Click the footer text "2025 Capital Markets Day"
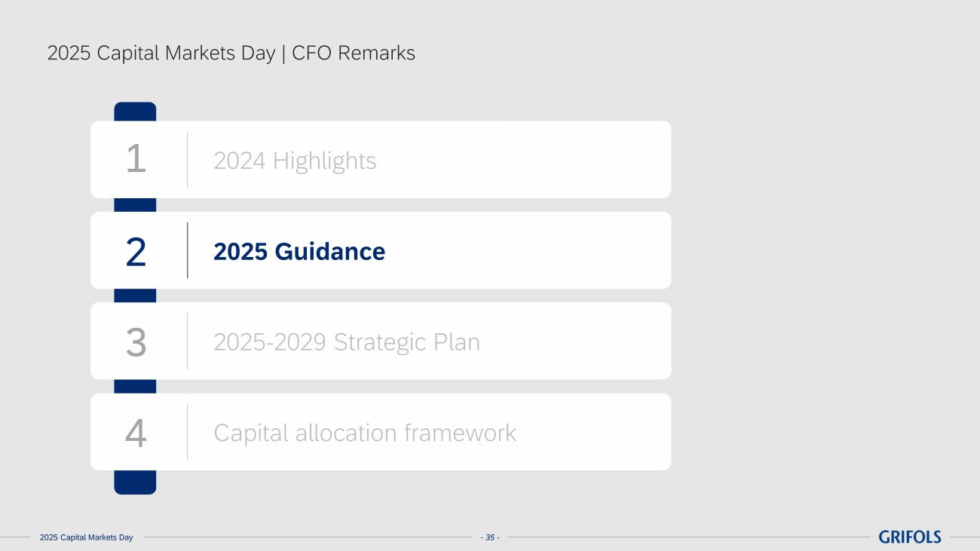Image resolution: width=980 pixels, height=551 pixels. point(86,537)
